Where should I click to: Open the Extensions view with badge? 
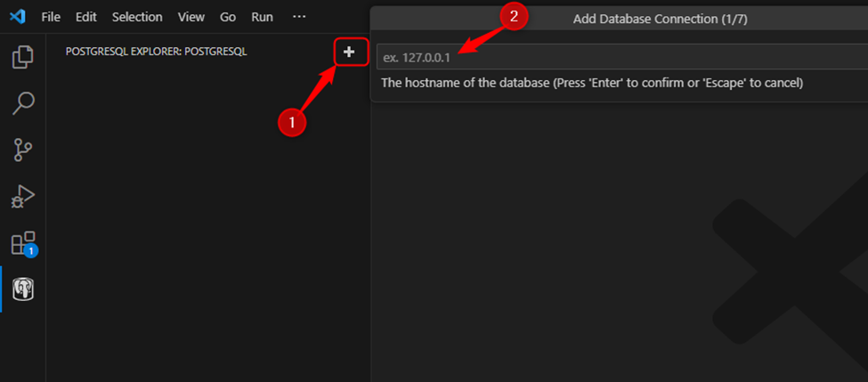[x=23, y=243]
